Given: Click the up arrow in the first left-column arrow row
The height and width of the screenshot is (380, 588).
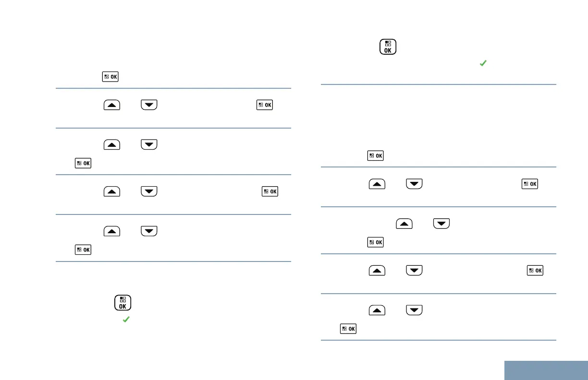Looking at the screenshot, I should pyautogui.click(x=111, y=105).
